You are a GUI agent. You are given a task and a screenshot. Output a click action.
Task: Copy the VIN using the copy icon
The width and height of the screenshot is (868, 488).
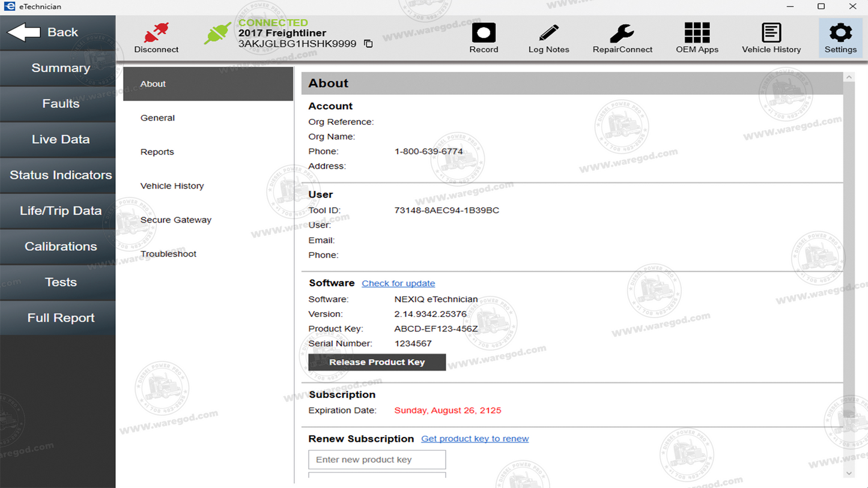click(x=368, y=43)
